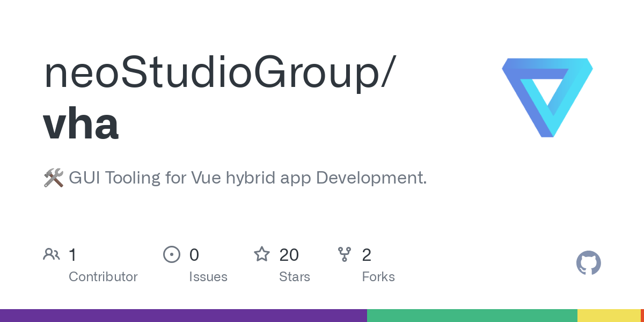
Task: Click the issues count 0
Action: tap(194, 254)
